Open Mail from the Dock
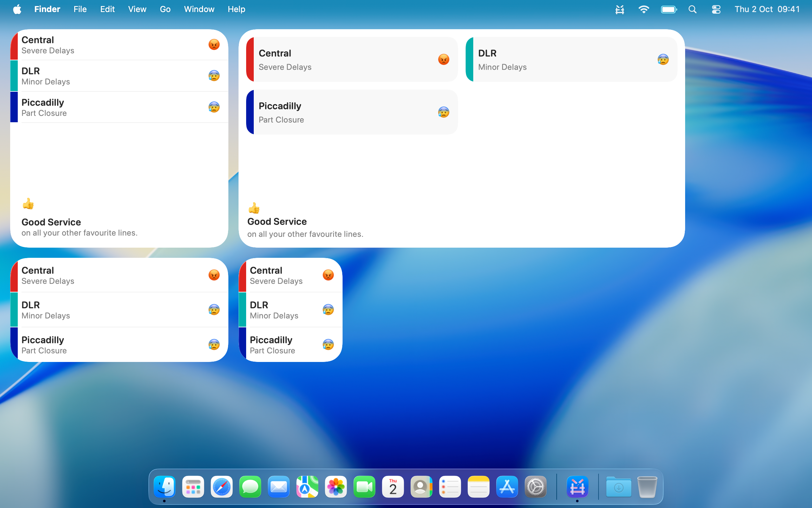 278,486
